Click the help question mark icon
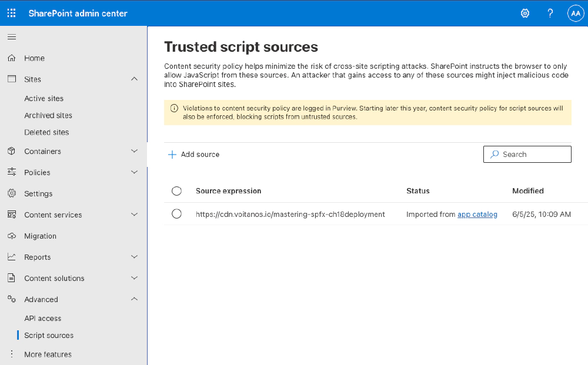The width and height of the screenshot is (588, 365). coord(550,14)
